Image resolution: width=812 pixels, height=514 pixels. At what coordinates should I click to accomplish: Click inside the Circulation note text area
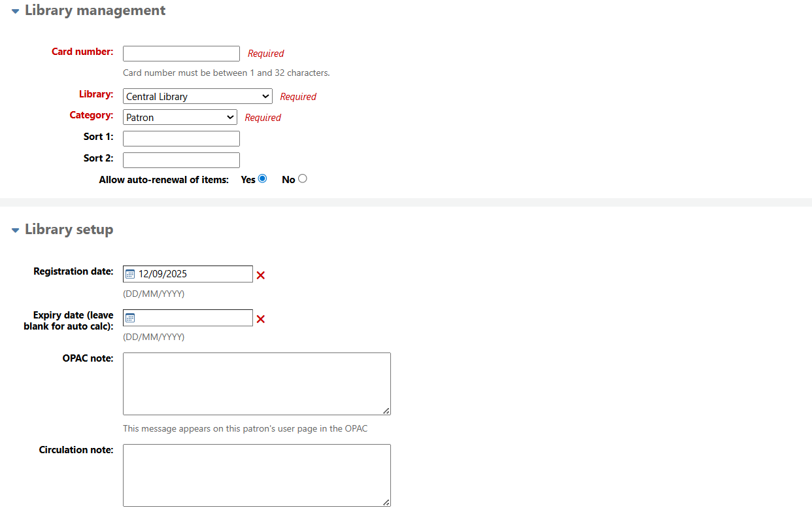click(x=257, y=475)
